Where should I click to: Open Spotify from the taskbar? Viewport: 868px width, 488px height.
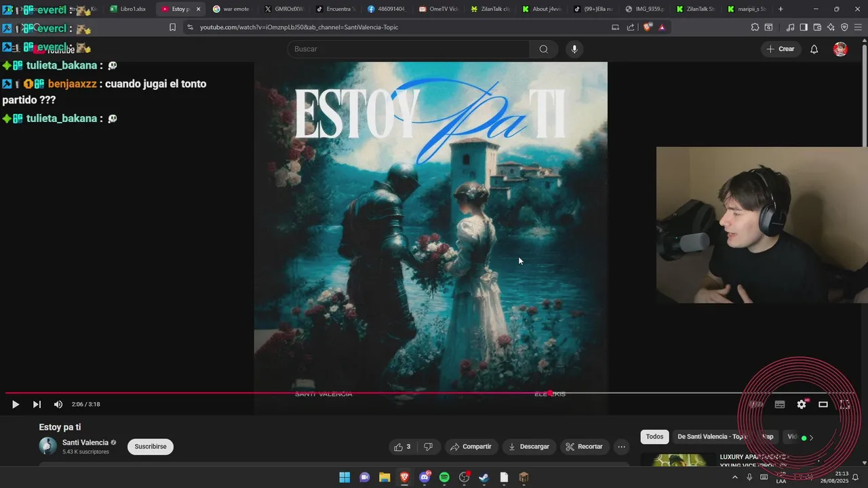point(444,477)
